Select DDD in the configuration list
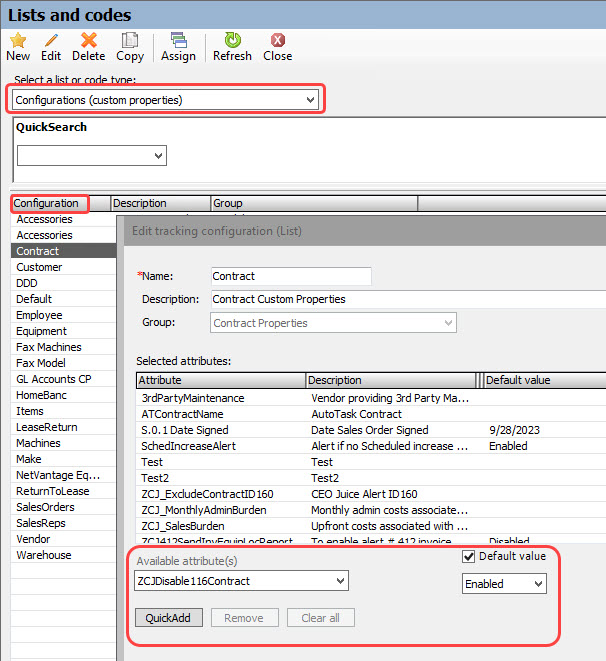Screen dimensions: 606x661 [x=63, y=283]
